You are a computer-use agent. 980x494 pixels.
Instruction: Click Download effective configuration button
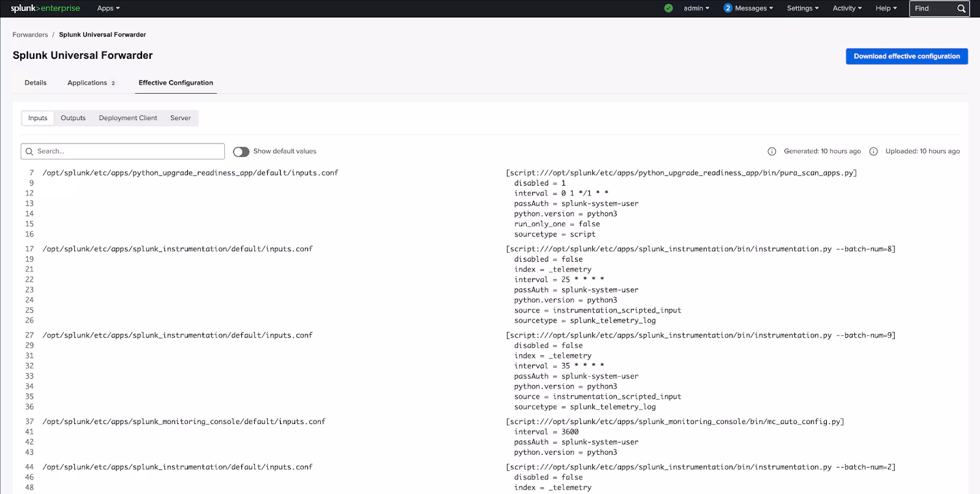point(907,56)
